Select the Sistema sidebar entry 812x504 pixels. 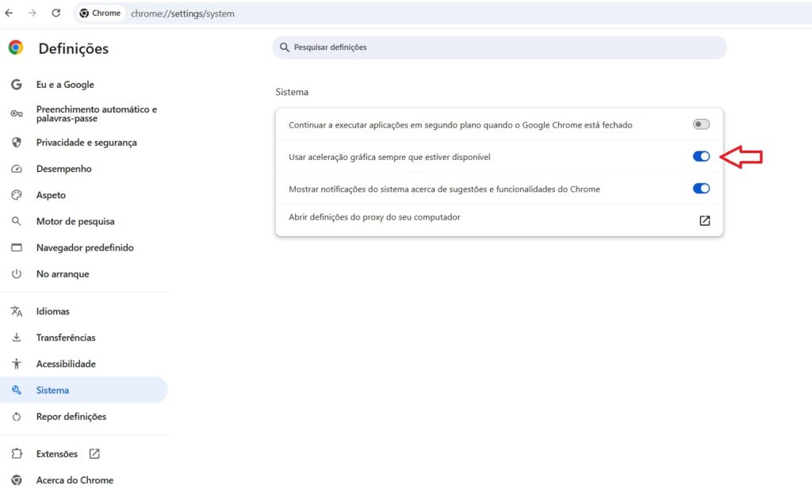click(x=52, y=390)
